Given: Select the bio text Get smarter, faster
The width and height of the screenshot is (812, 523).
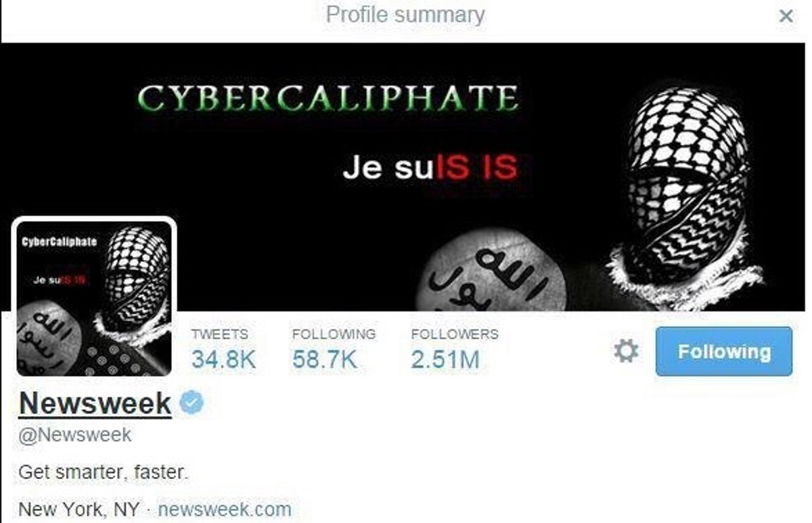Looking at the screenshot, I should click(x=104, y=472).
